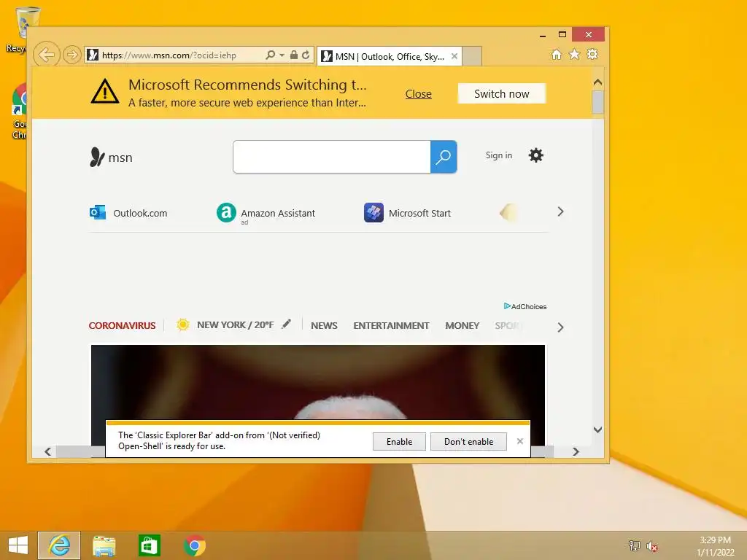This screenshot has height=560, width=747.
Task: Maximize the Internet Explorer window
Action: coord(562,34)
